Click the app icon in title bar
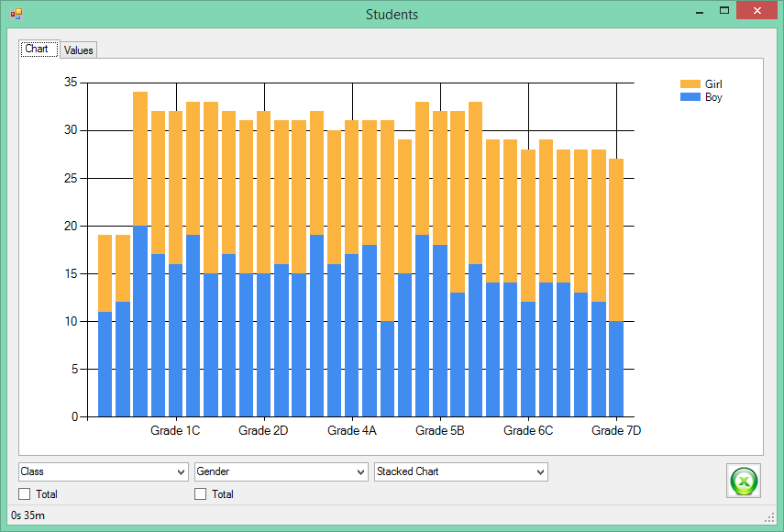The width and height of the screenshot is (784, 532). [17, 14]
